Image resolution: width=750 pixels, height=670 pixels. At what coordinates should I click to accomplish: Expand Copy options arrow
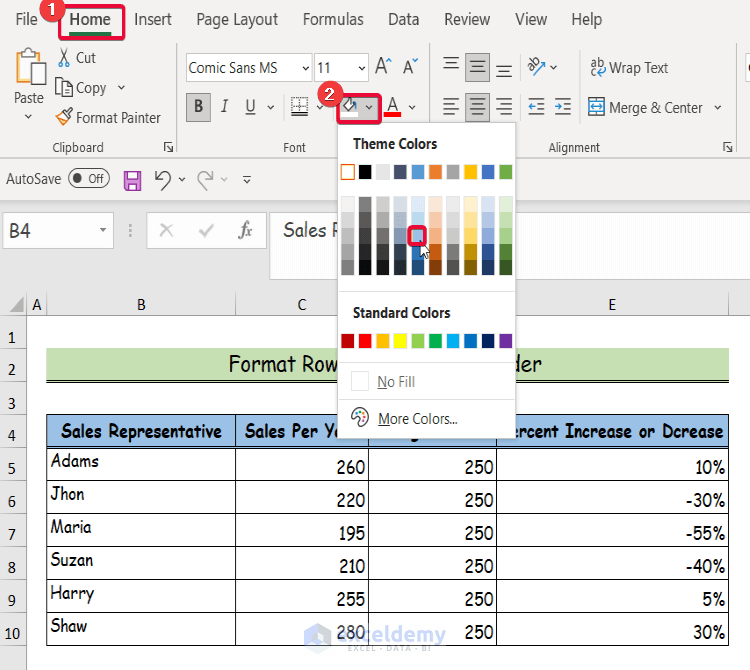point(121,88)
